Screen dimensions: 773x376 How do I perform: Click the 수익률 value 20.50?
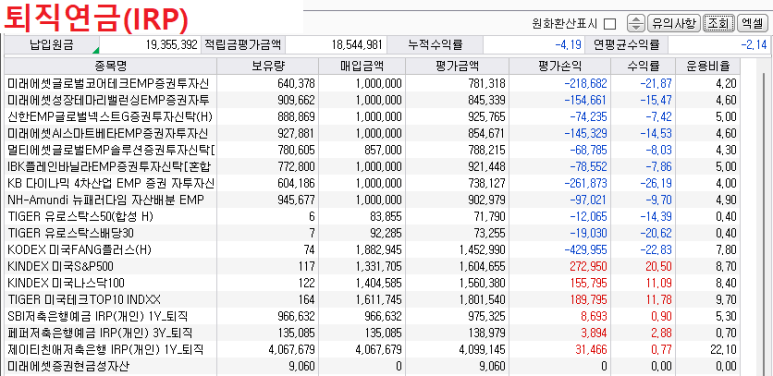point(660,267)
